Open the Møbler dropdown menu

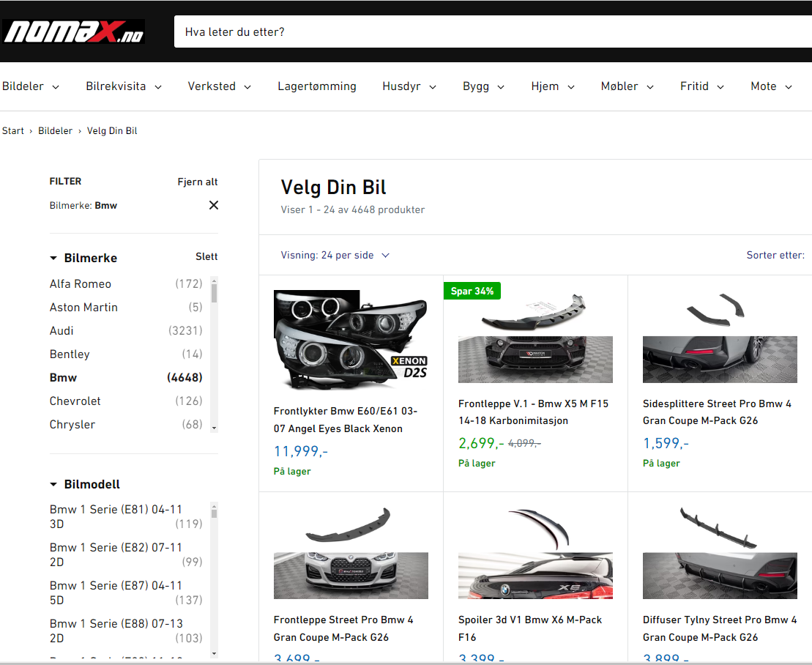tap(627, 86)
